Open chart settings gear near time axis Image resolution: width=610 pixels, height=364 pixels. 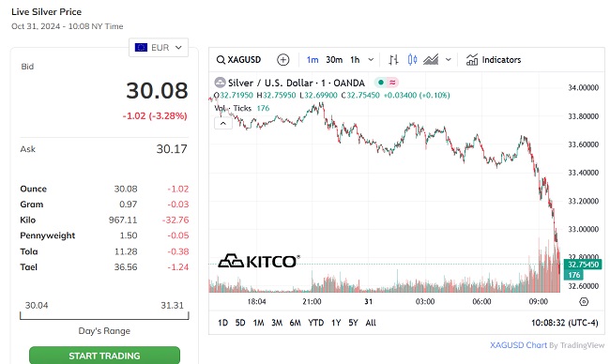tap(584, 301)
